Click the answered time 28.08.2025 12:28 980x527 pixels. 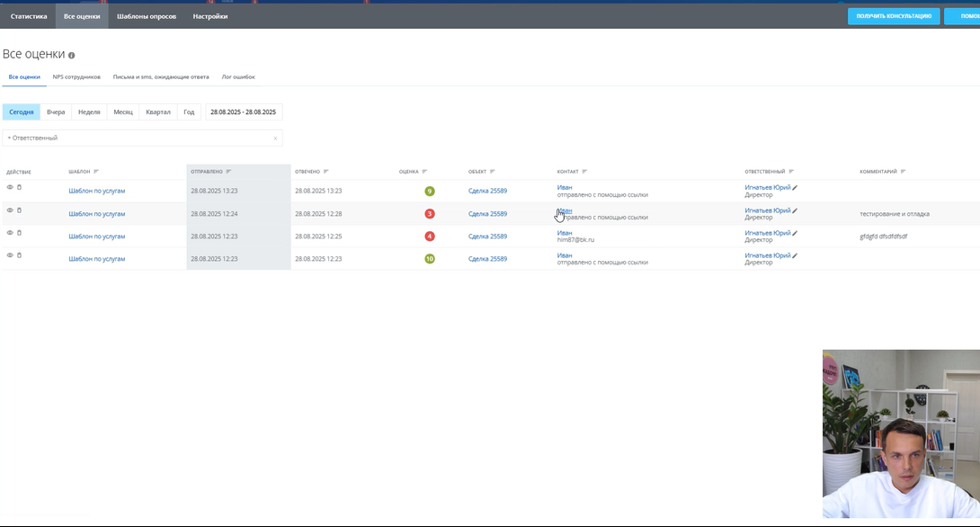[x=318, y=214]
